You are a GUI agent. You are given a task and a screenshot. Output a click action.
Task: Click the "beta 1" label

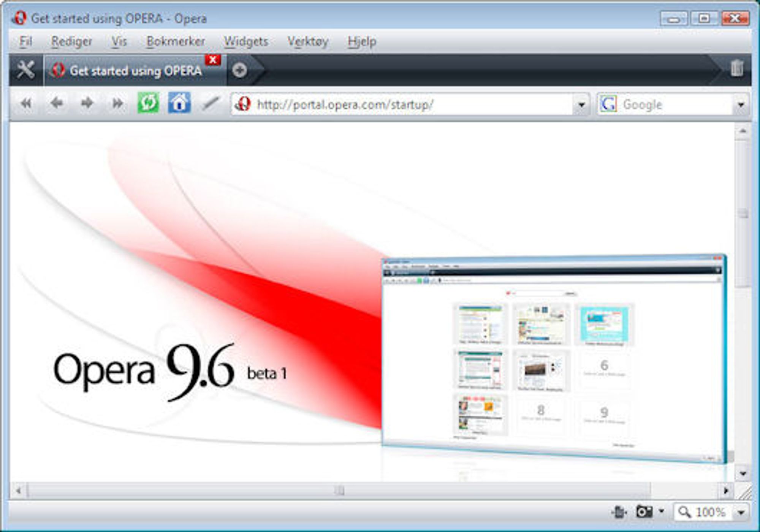coord(267,374)
